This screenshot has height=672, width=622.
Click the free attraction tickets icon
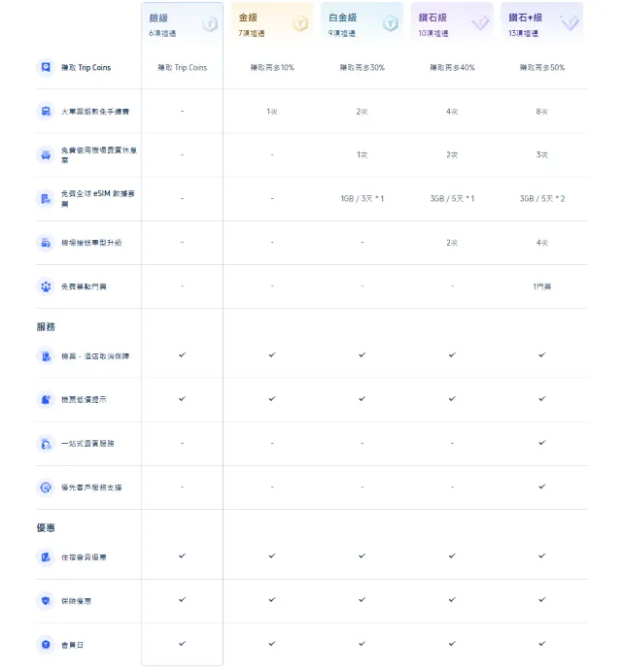46,286
